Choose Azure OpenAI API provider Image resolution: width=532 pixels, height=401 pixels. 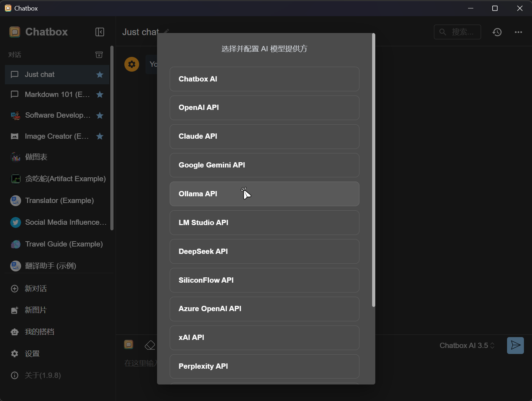click(x=264, y=309)
